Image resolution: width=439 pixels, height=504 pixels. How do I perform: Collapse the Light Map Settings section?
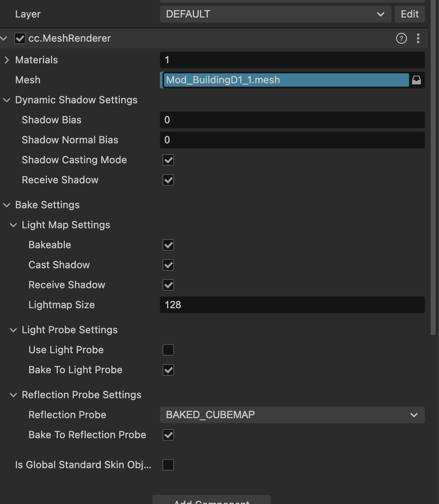pyautogui.click(x=13, y=225)
